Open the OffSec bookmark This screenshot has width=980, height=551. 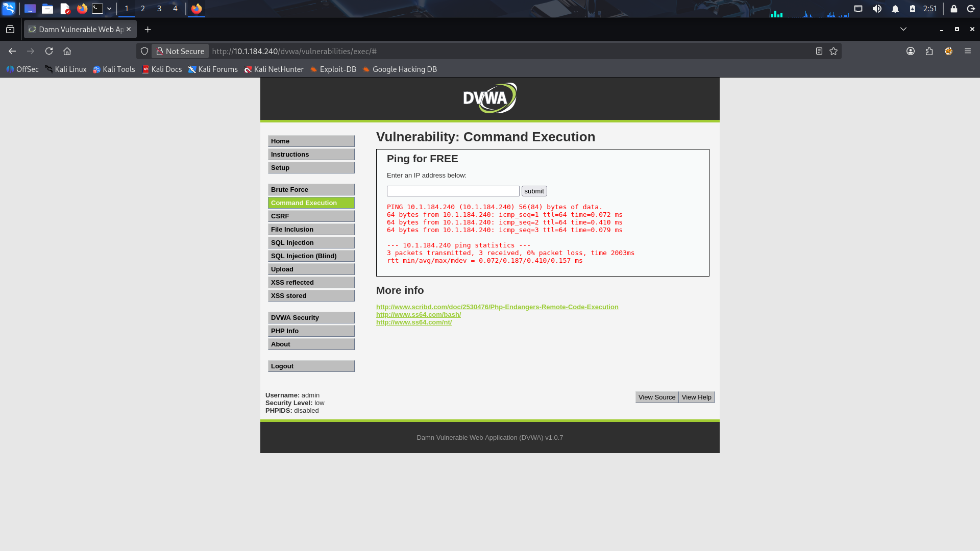point(22,69)
